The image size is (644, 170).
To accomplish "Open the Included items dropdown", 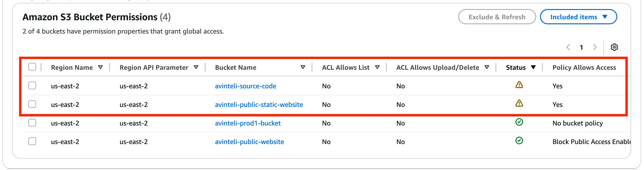I will 578,17.
